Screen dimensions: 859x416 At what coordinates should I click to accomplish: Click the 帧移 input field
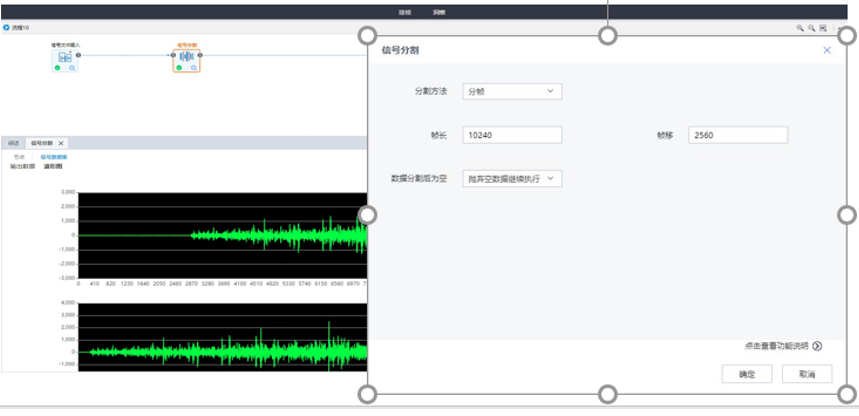(737, 135)
